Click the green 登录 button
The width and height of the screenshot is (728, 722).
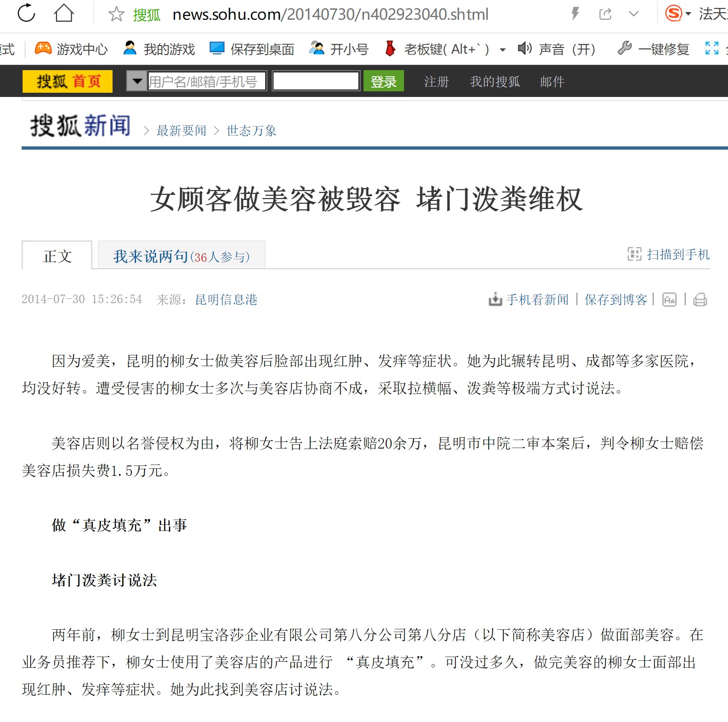(x=383, y=81)
